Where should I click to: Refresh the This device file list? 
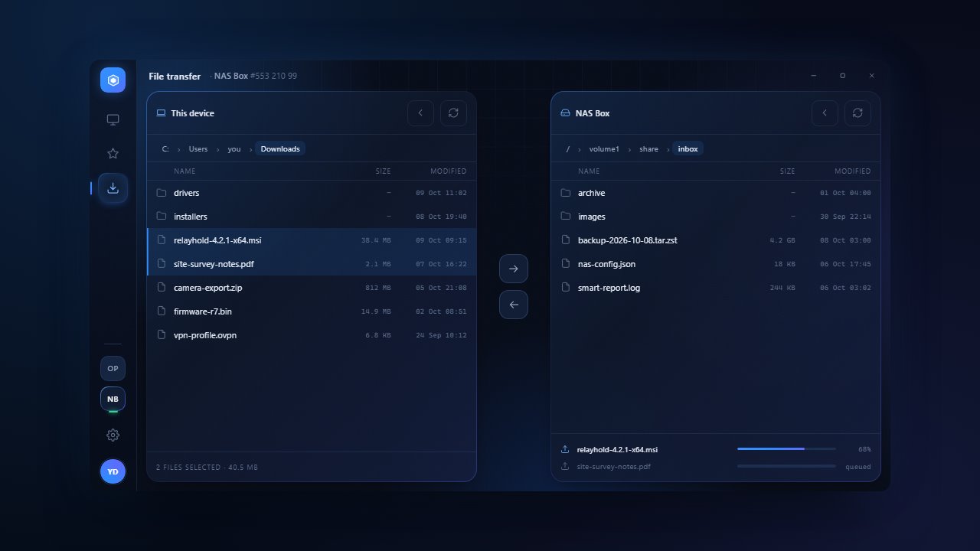453,113
